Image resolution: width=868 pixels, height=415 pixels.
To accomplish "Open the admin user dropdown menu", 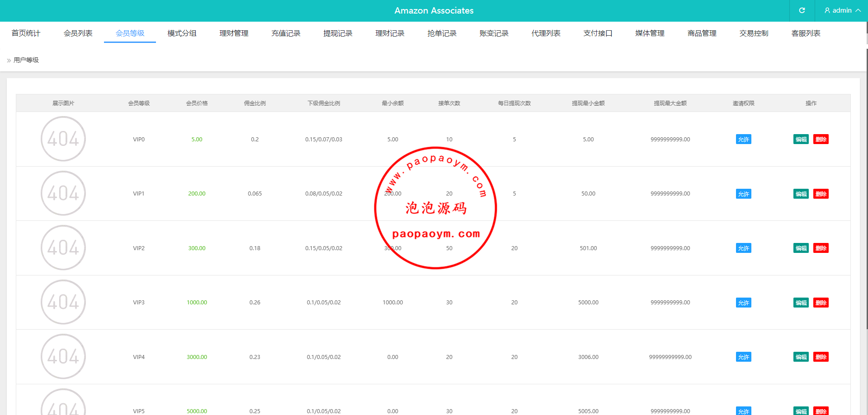I will (843, 10).
